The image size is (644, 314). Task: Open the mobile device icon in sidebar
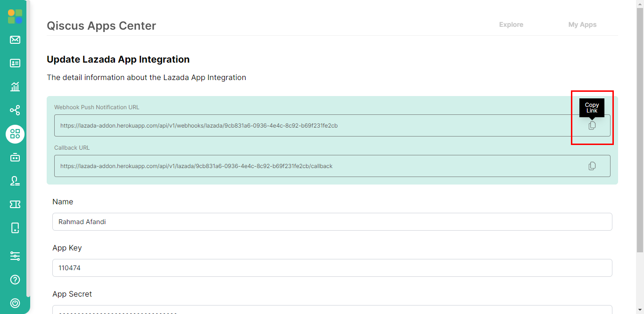click(15, 228)
